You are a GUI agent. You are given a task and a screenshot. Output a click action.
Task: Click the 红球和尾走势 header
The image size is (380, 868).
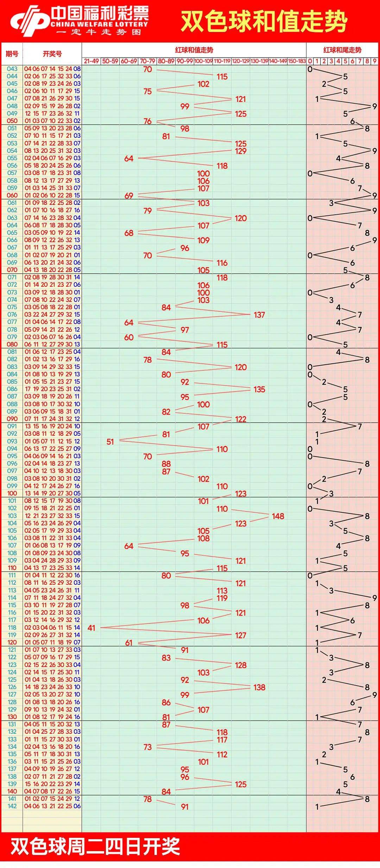pos(342,50)
